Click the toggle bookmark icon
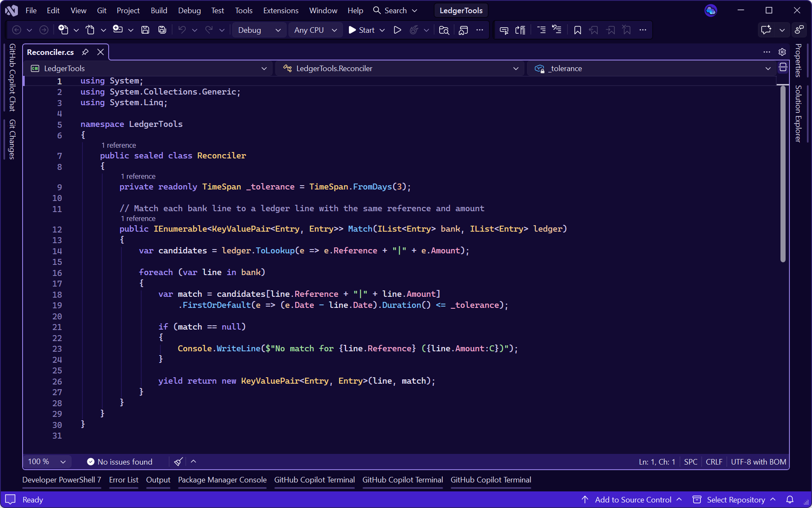 (578, 30)
